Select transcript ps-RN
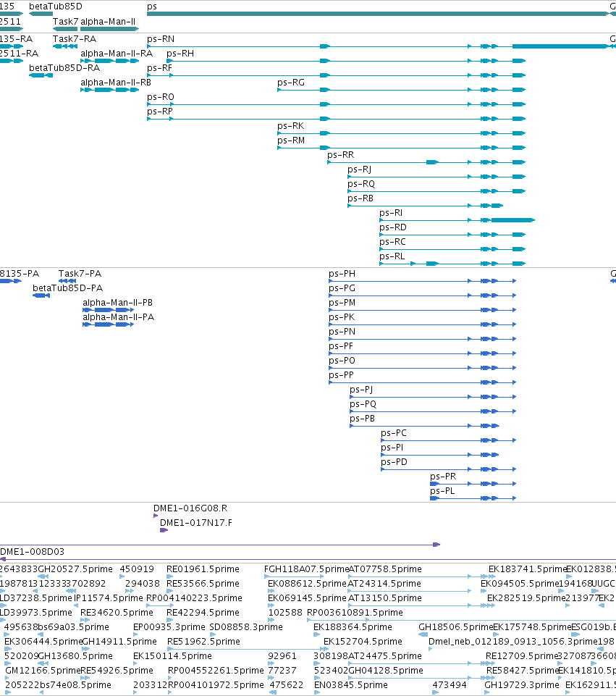Viewport: 616px width, 696px height. [x=379, y=46]
